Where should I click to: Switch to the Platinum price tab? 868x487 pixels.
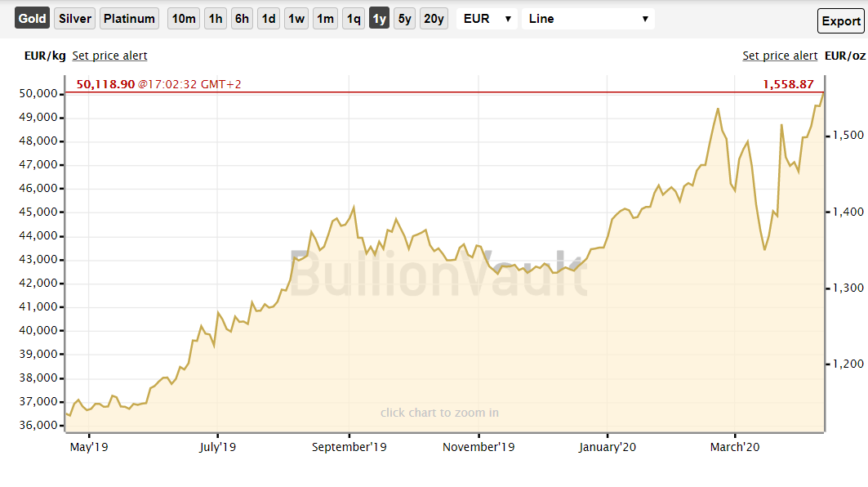pyautogui.click(x=128, y=18)
